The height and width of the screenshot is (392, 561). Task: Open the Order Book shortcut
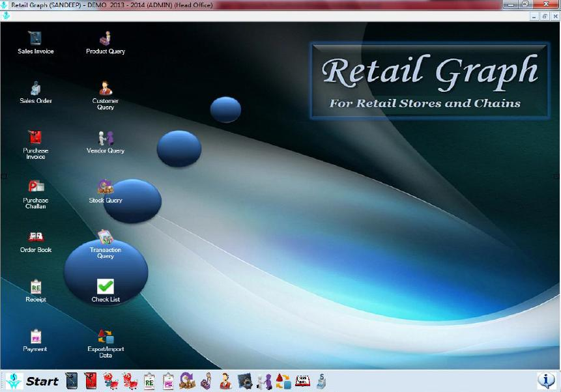[x=35, y=242]
